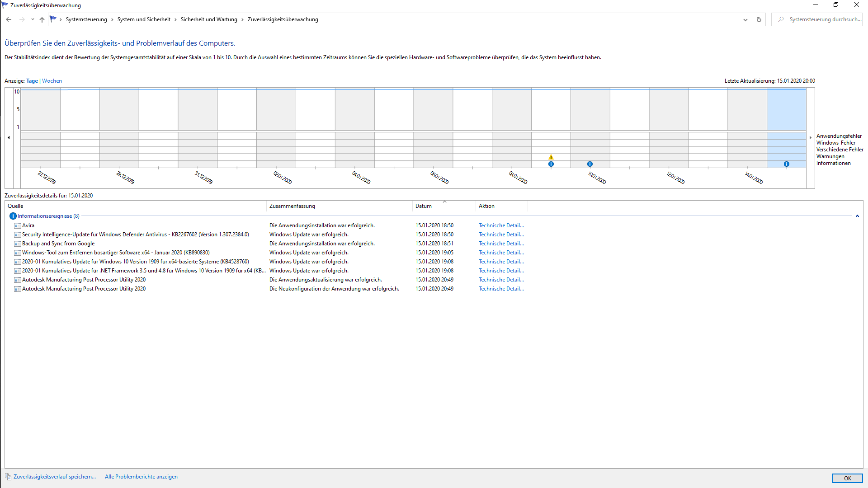This screenshot has width=868, height=488.
Task: Expand the address bar history dropdown
Action: pos(745,19)
